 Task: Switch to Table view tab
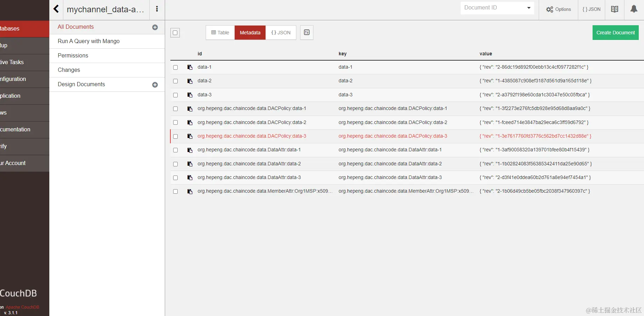click(x=220, y=33)
